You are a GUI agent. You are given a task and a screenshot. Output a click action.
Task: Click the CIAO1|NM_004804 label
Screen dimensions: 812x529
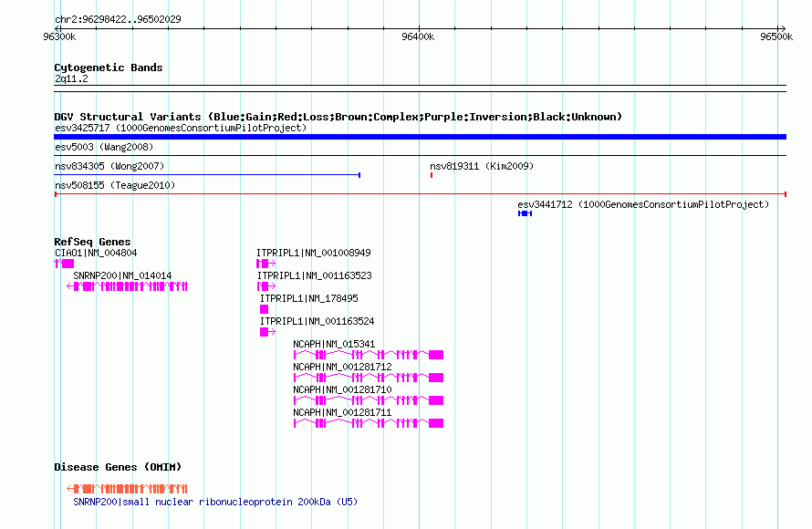pyautogui.click(x=96, y=254)
